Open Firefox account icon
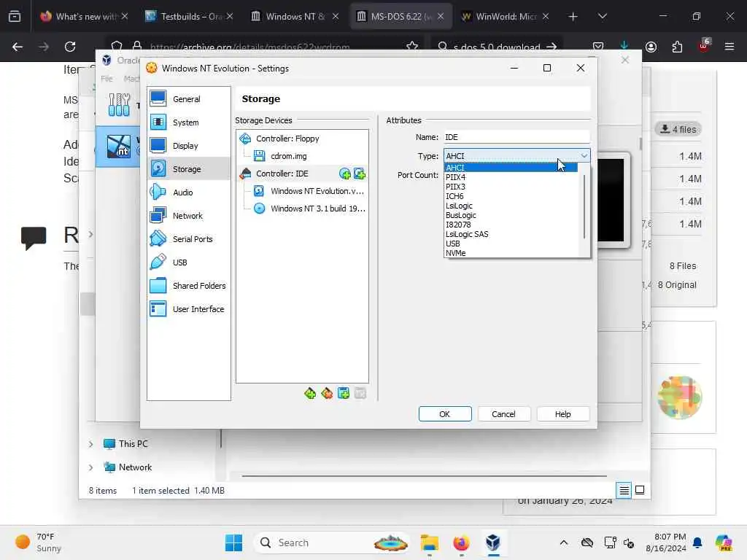Screen dimensions: 747x560 click(651, 47)
